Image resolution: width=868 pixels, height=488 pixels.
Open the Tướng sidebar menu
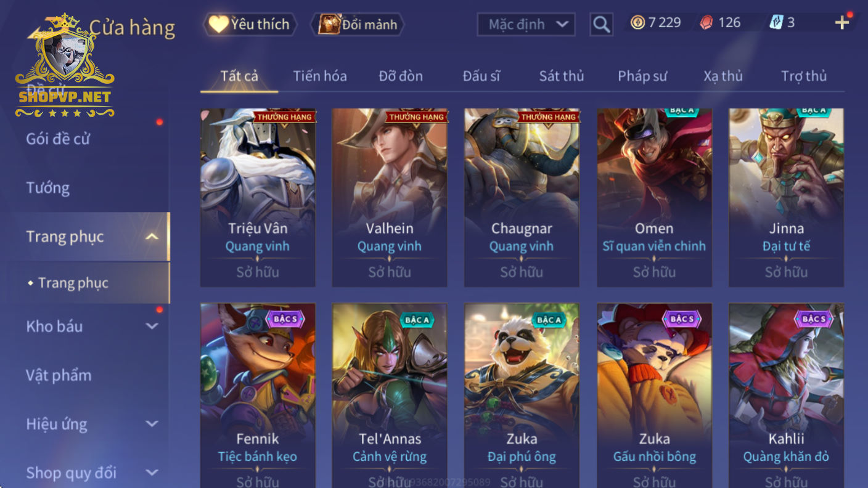coord(47,188)
